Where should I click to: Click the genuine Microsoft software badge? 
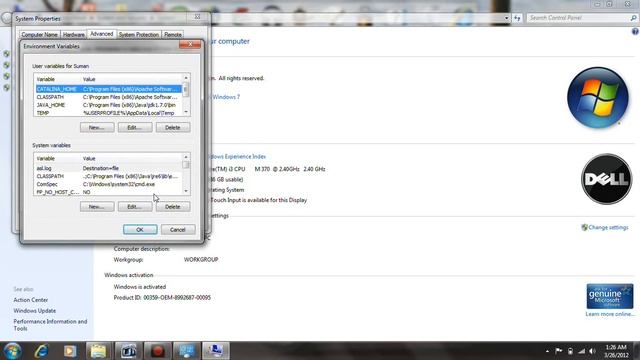click(x=610, y=296)
